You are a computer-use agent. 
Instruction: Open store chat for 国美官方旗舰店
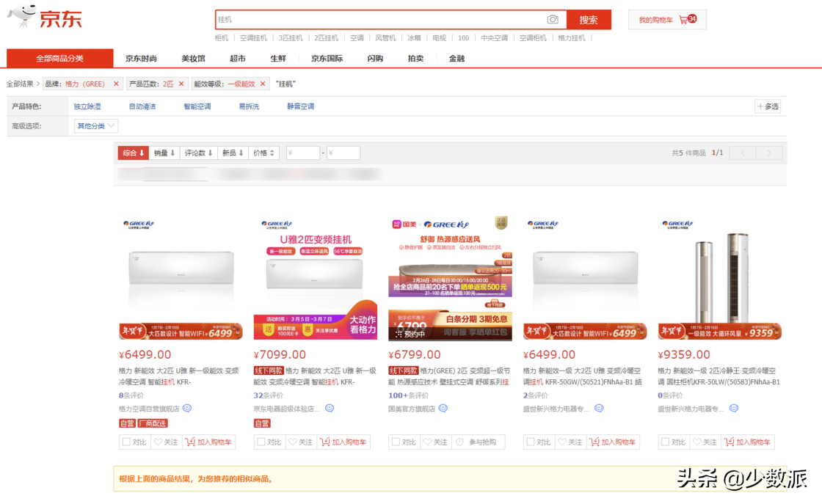pyautogui.click(x=443, y=408)
